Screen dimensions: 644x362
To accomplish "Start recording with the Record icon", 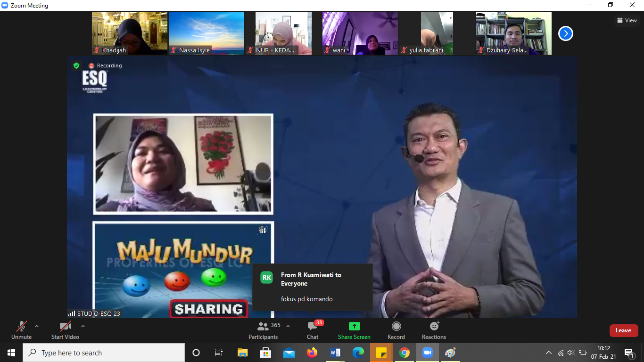I will [396, 326].
